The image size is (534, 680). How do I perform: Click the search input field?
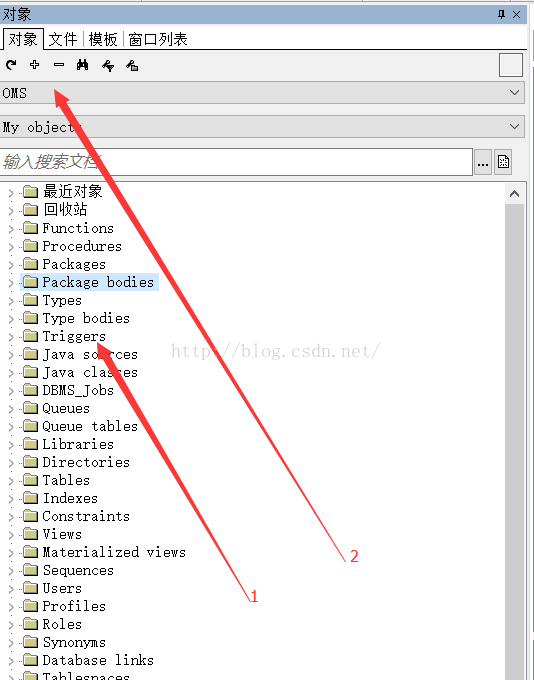(x=236, y=162)
